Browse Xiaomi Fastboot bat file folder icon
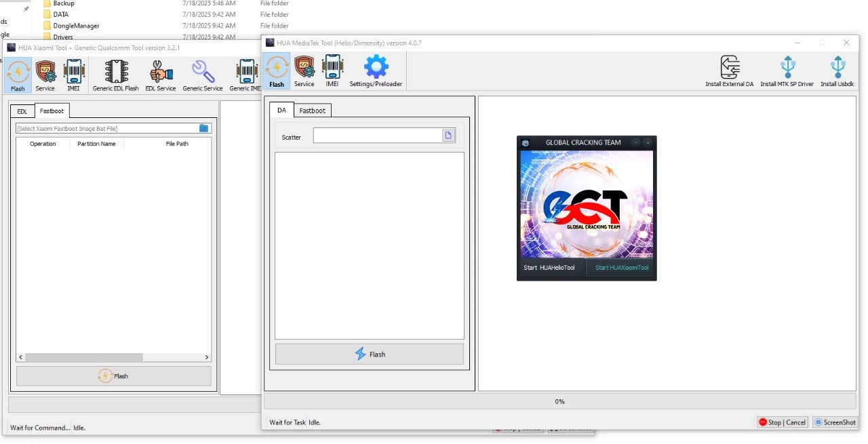The image size is (868, 444). [x=204, y=128]
